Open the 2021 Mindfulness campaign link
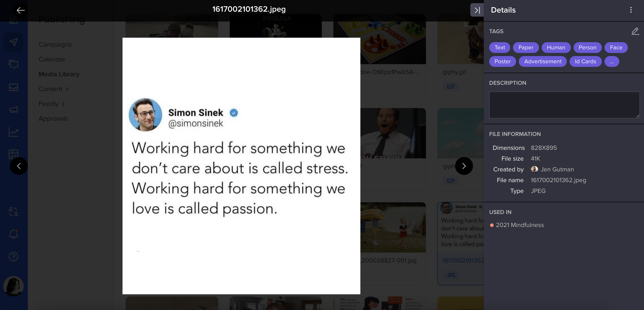644x310 pixels. (x=519, y=225)
